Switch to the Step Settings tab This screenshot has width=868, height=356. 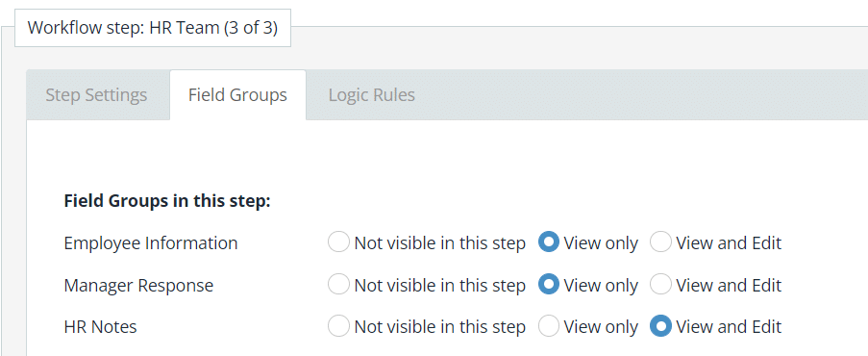[96, 95]
